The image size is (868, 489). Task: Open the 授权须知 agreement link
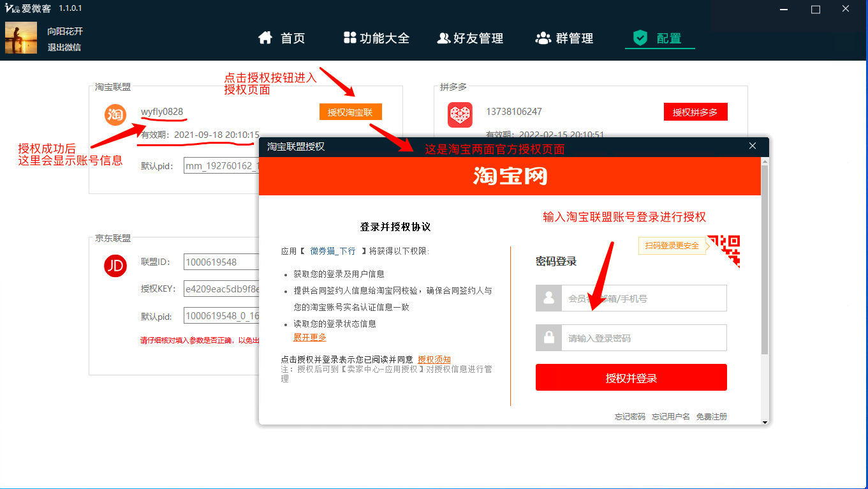434,359
